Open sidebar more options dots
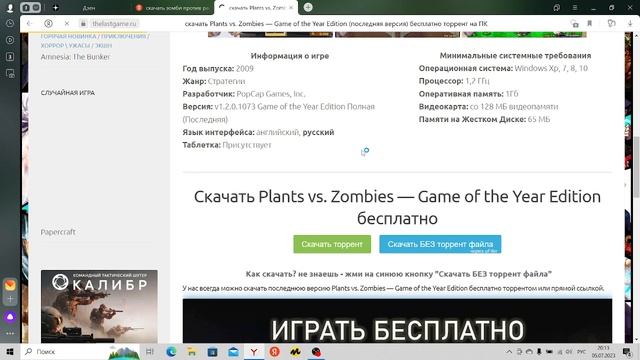 pos(10,333)
